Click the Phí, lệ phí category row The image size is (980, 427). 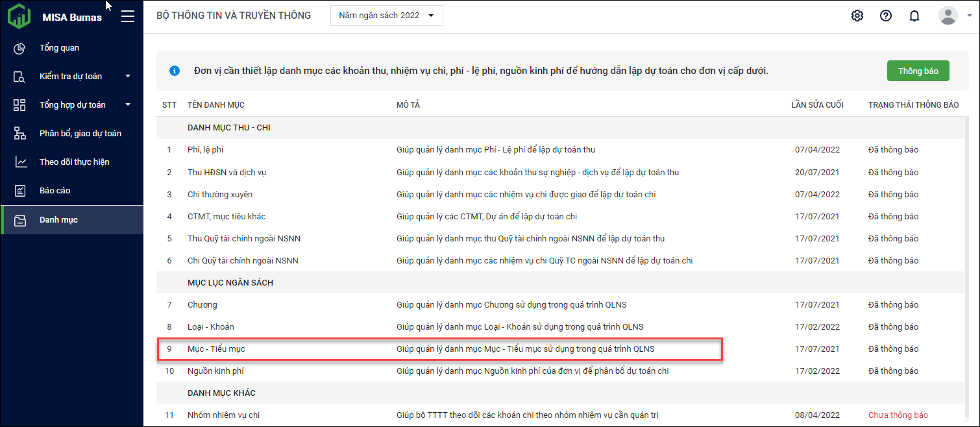(205, 150)
